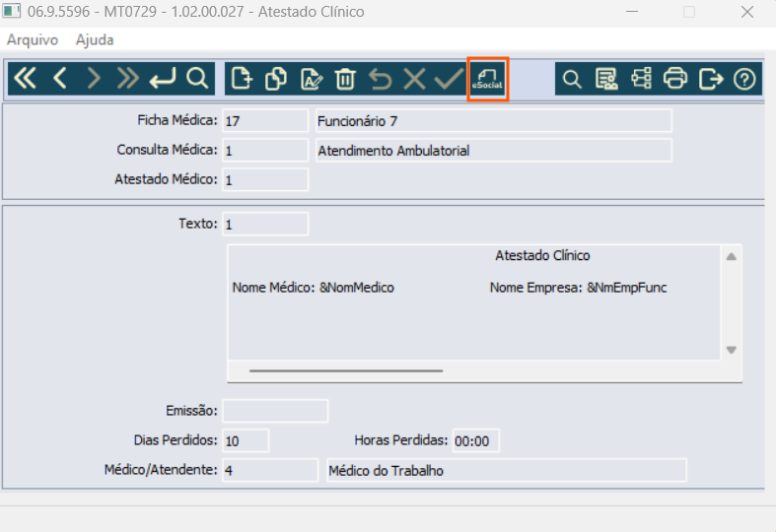The image size is (776, 532).
Task: Open search magnifier in navigation group
Action: (197, 79)
